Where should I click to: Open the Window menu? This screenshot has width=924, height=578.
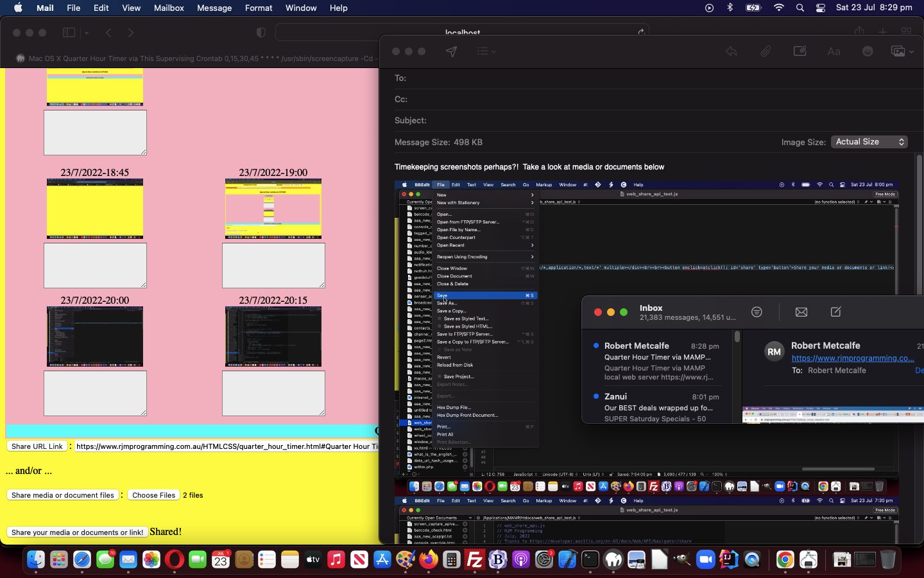[x=301, y=8]
